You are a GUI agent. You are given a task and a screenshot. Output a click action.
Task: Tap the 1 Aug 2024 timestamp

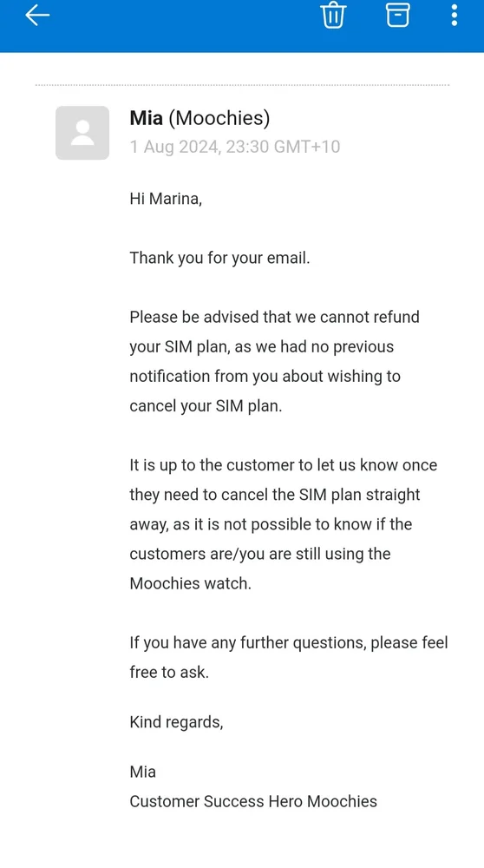[234, 147]
